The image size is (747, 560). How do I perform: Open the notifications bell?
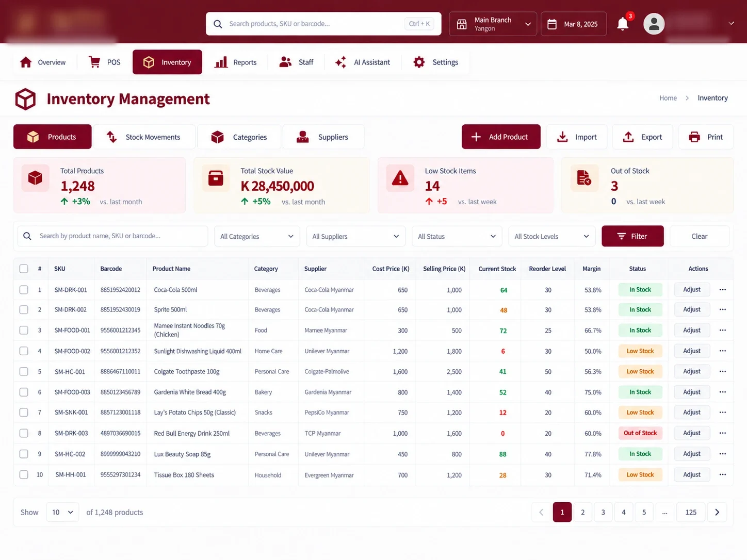(x=623, y=24)
